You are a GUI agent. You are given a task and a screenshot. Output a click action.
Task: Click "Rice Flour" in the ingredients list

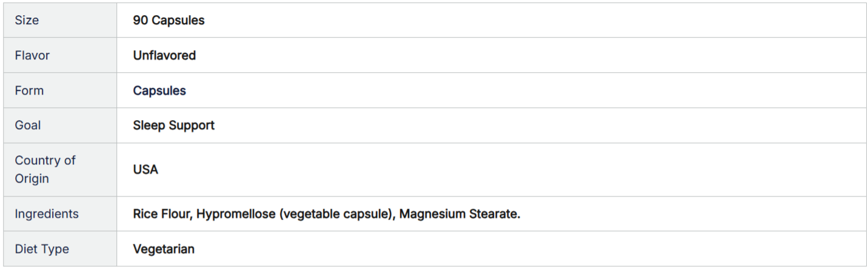coord(161,214)
